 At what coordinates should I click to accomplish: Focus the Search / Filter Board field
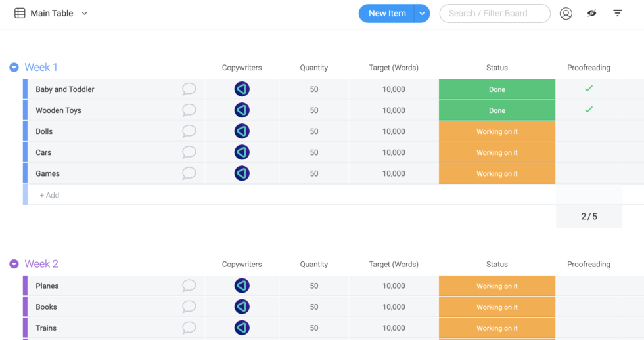[x=495, y=13]
